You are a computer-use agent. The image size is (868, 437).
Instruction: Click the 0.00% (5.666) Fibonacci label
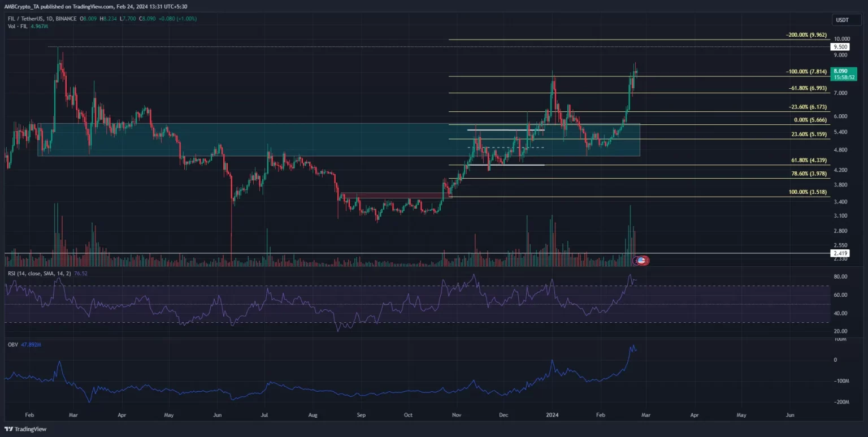(x=808, y=120)
